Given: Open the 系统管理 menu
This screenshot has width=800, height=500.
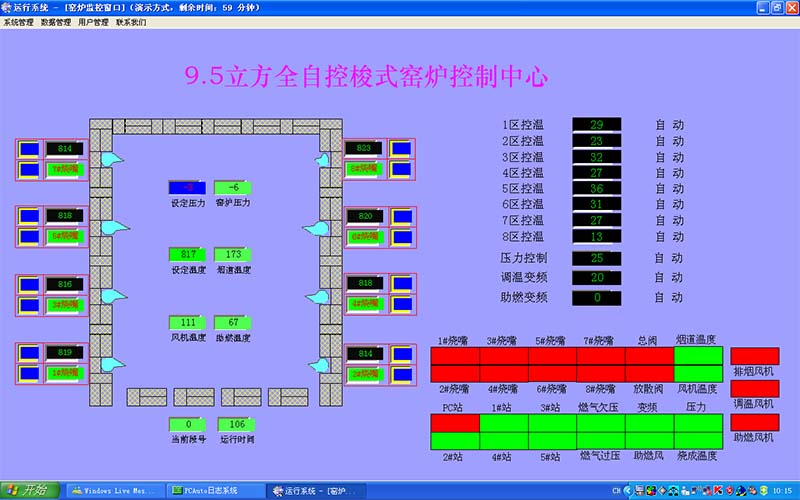Looking at the screenshot, I should point(19,21).
